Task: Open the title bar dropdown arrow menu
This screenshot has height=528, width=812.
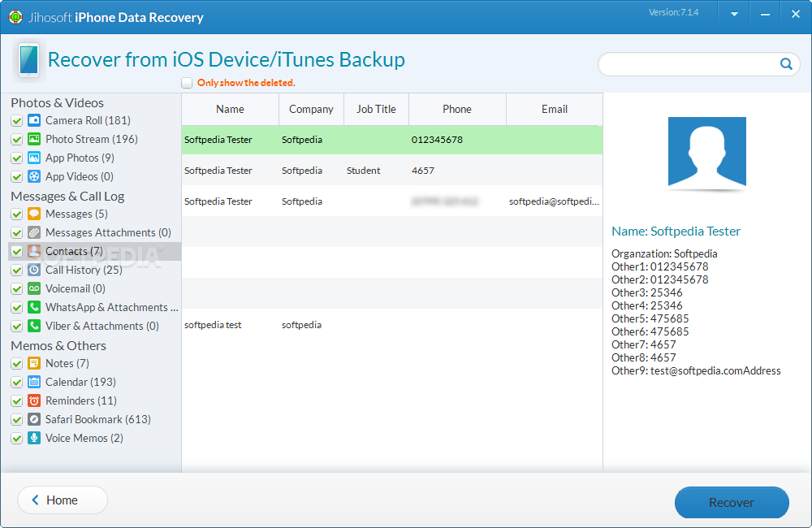Action: [734, 14]
